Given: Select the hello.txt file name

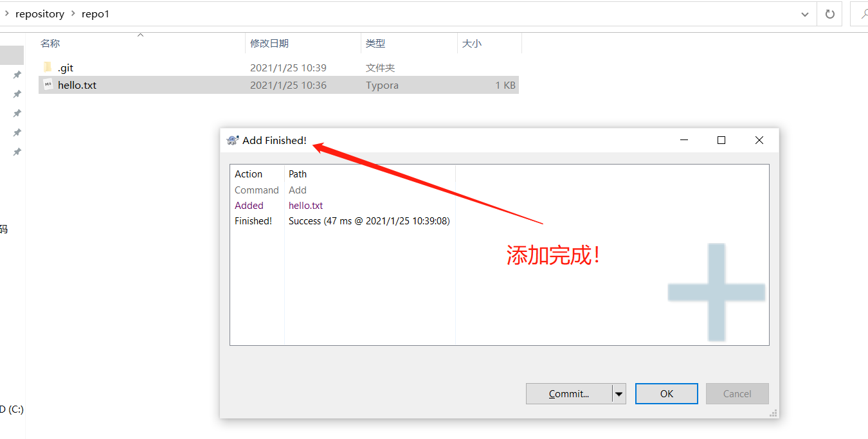Looking at the screenshot, I should [77, 85].
